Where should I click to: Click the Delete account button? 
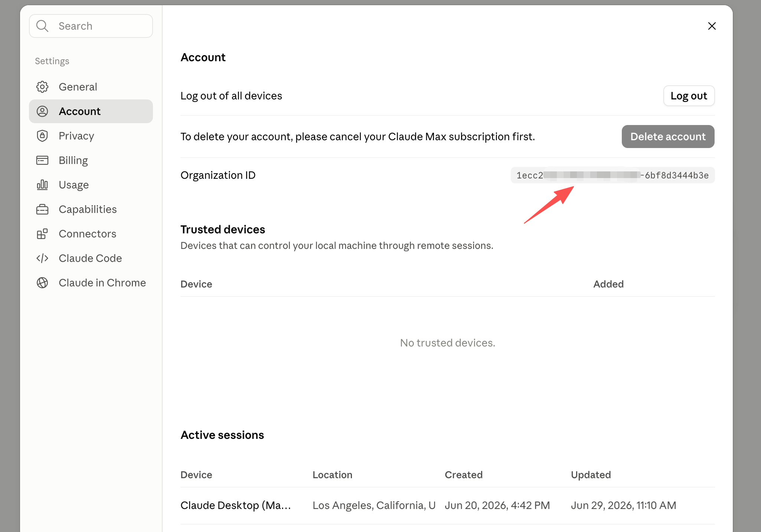click(x=668, y=137)
